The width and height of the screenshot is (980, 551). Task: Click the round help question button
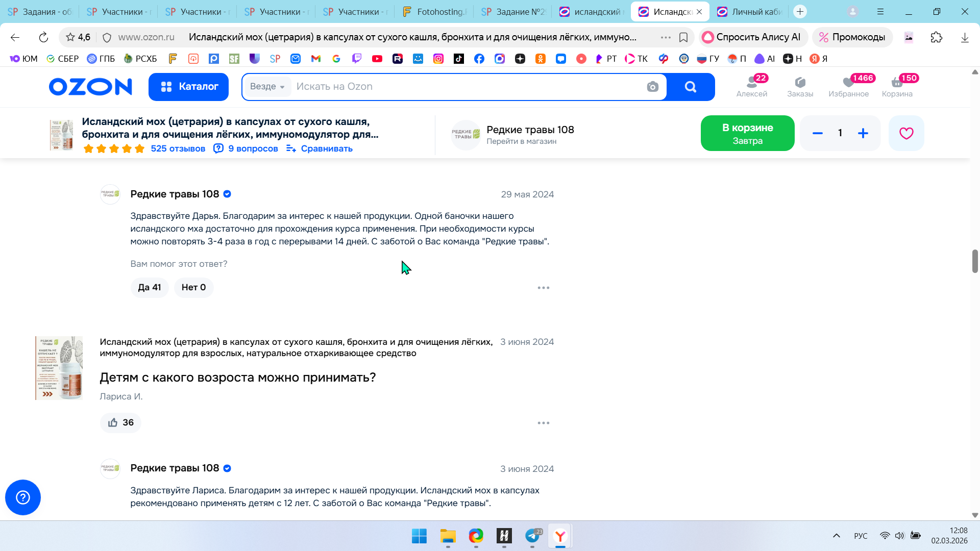coord(23,497)
